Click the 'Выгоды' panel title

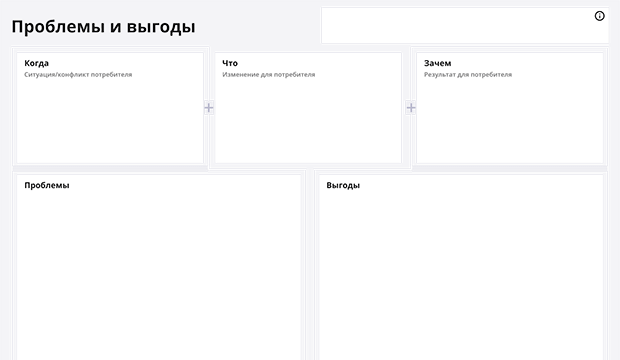(343, 185)
